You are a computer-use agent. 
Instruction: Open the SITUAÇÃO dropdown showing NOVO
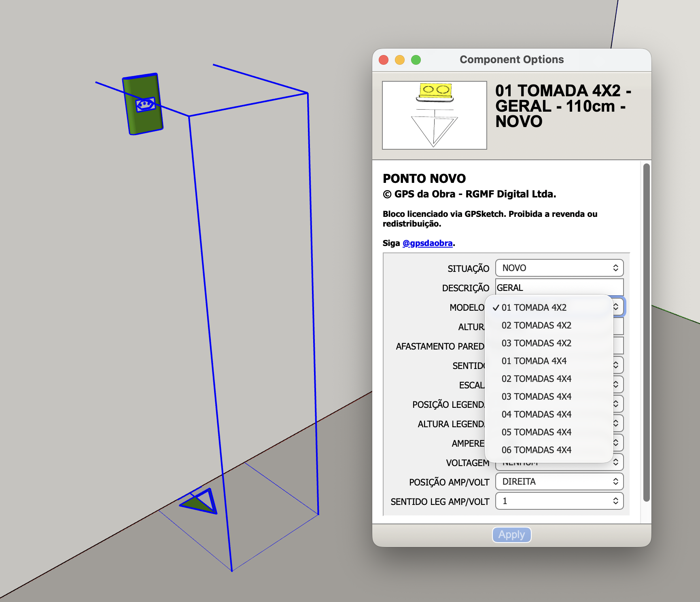(x=559, y=268)
